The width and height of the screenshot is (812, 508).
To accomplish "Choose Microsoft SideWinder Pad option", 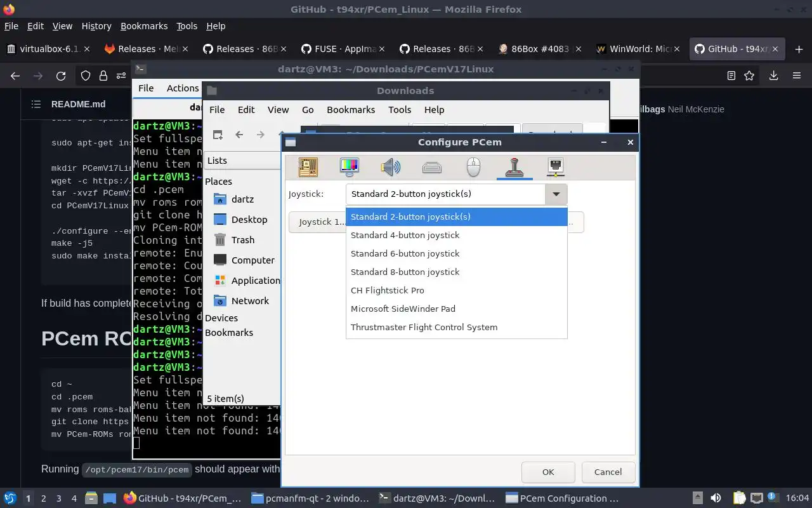I will [x=456, y=309].
